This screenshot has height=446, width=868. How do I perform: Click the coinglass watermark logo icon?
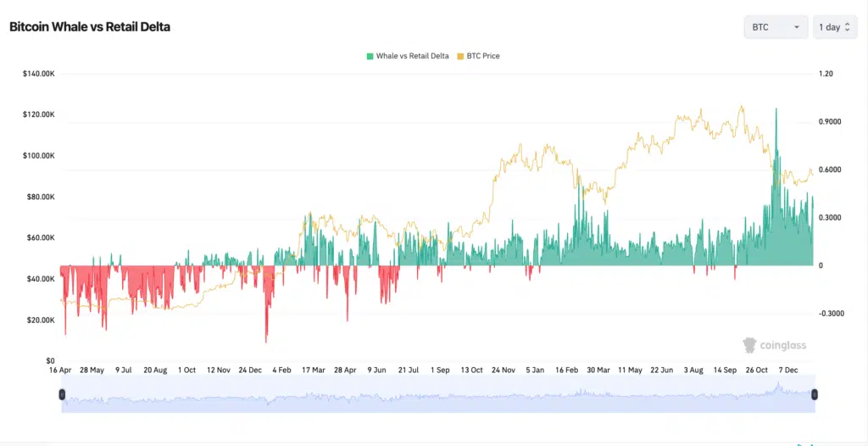[749, 345]
